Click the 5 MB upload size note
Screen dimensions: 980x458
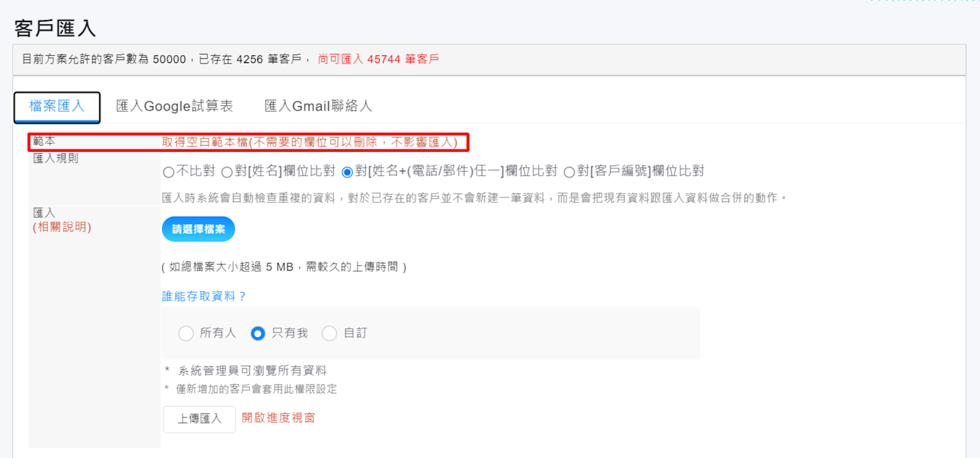[x=284, y=267]
